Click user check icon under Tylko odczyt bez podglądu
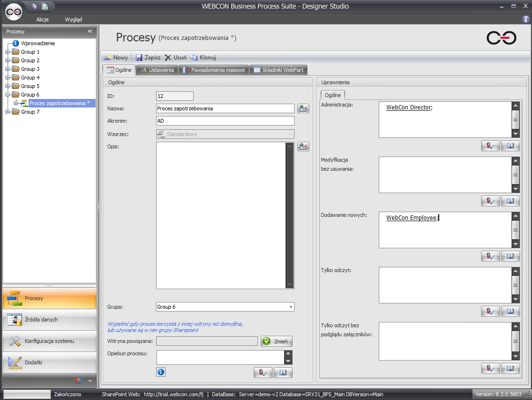The width and height of the screenshot is (532, 400). pos(490,368)
